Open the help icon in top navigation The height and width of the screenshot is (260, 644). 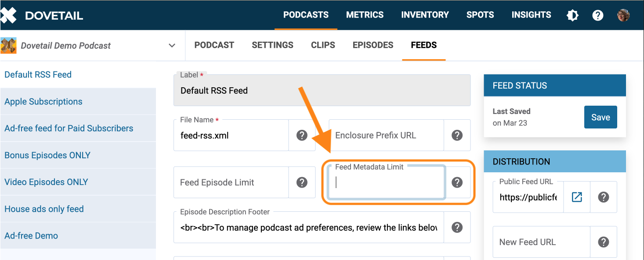click(597, 15)
